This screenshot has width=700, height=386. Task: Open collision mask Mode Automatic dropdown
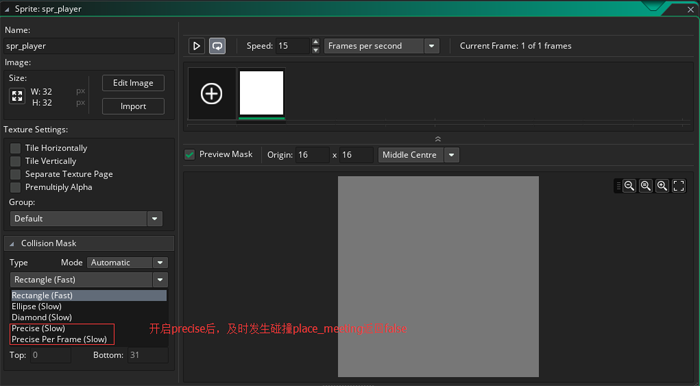[x=127, y=262]
